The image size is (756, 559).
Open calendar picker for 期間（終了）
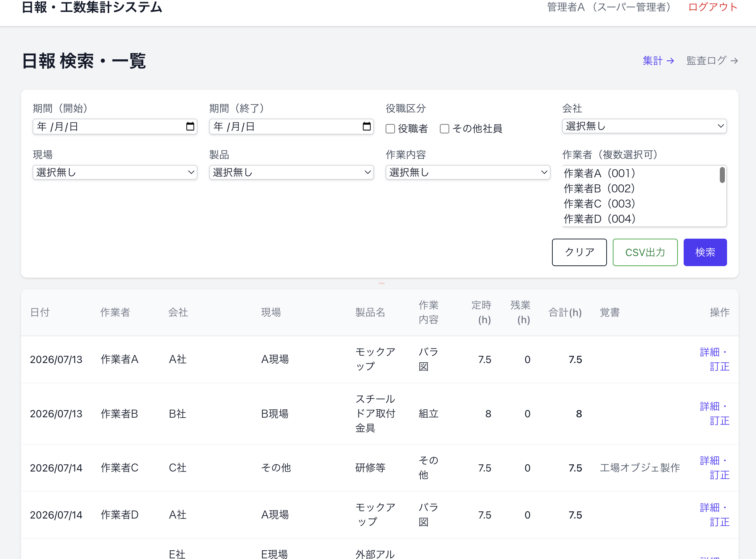(x=366, y=127)
